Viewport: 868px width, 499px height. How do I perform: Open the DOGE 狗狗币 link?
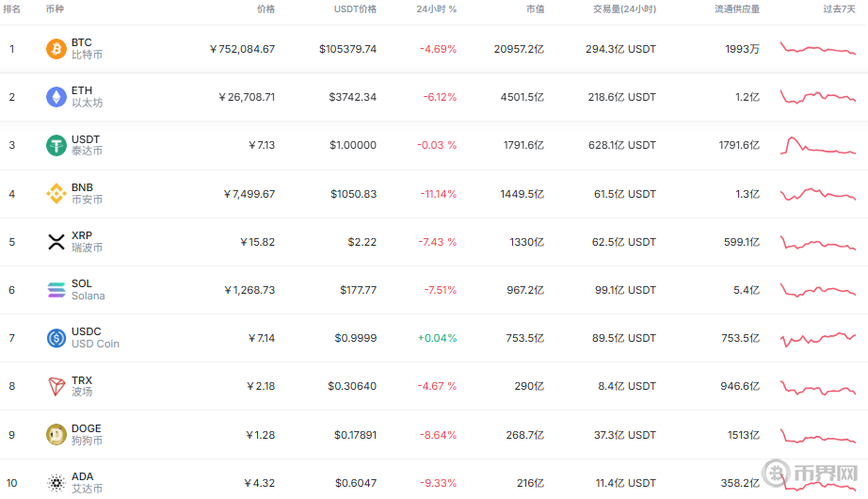pyautogui.click(x=87, y=434)
